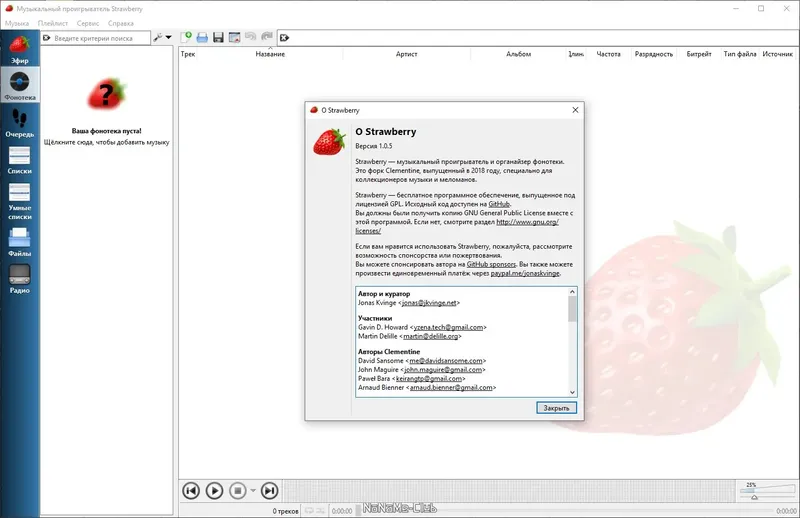Screen dimensions: 800x518
Task: Open the Радио panel
Action: 19,279
